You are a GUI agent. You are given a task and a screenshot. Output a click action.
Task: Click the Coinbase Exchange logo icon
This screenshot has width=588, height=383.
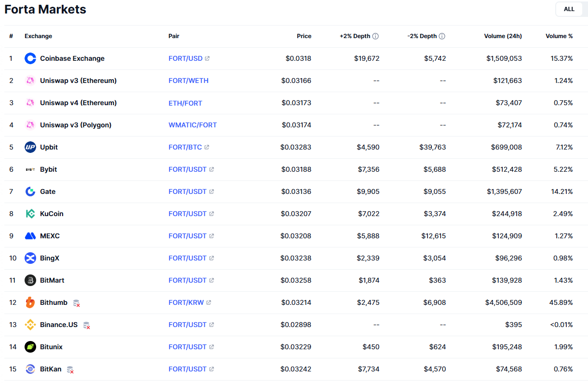coord(30,58)
